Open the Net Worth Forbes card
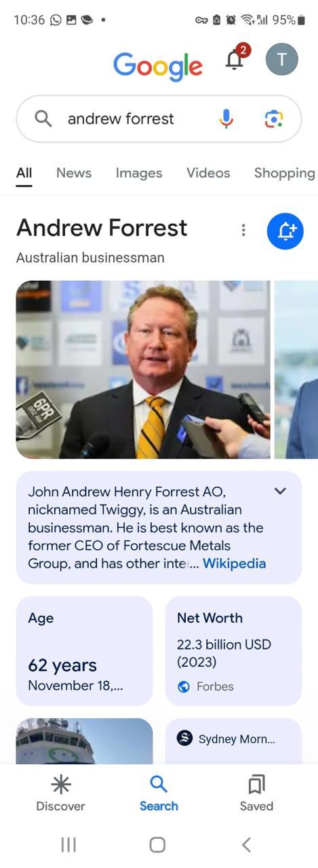The width and height of the screenshot is (318, 868). (x=233, y=651)
